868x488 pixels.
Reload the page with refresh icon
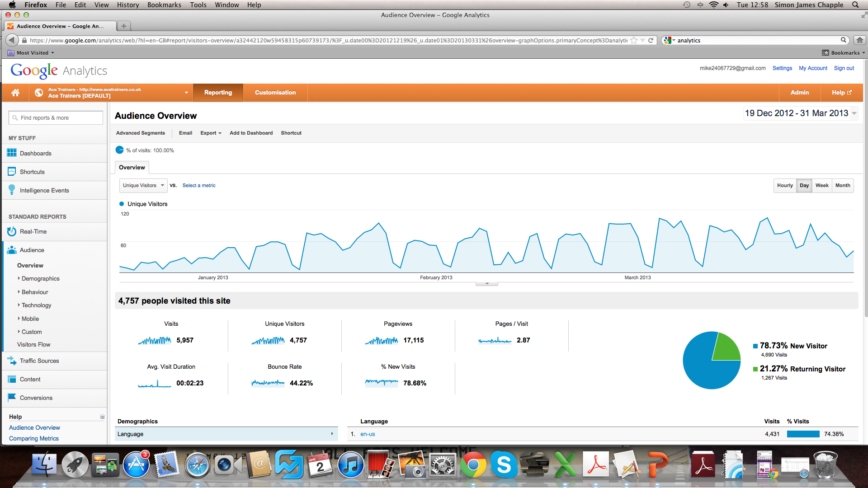(651, 40)
